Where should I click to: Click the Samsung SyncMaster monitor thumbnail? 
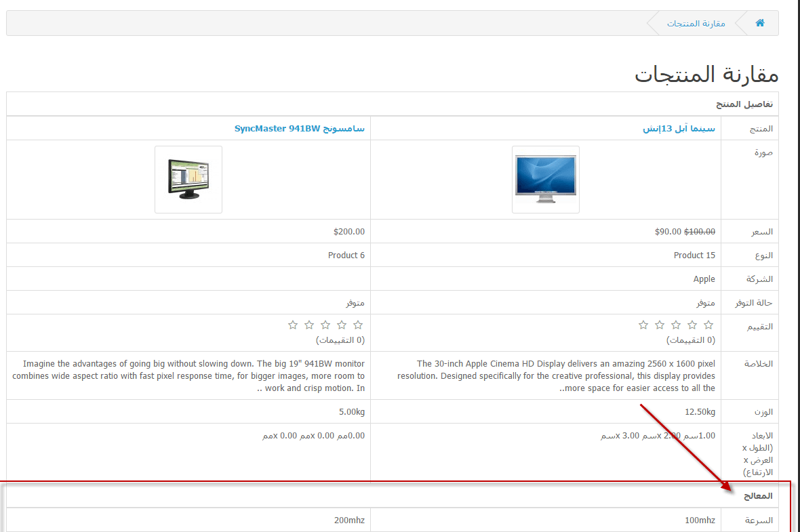[x=188, y=180]
